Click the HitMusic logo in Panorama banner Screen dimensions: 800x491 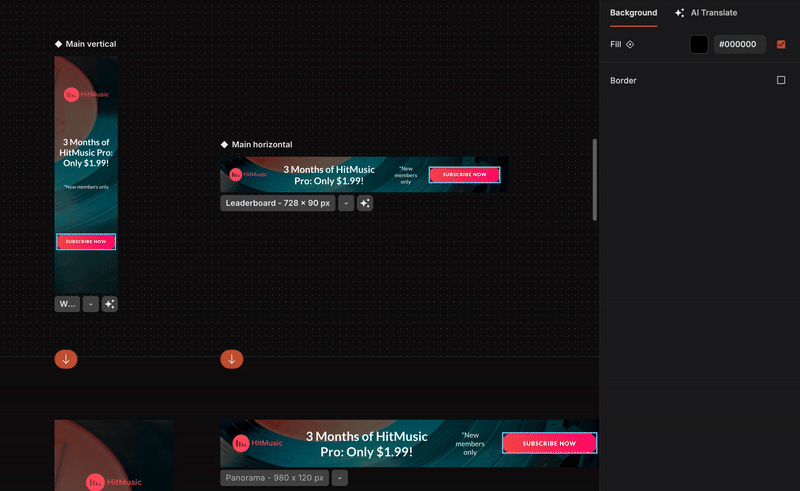tap(253, 443)
